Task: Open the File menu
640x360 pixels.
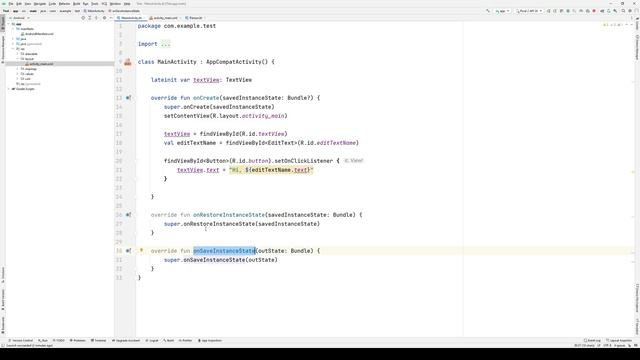Action: pyautogui.click(x=11, y=4)
